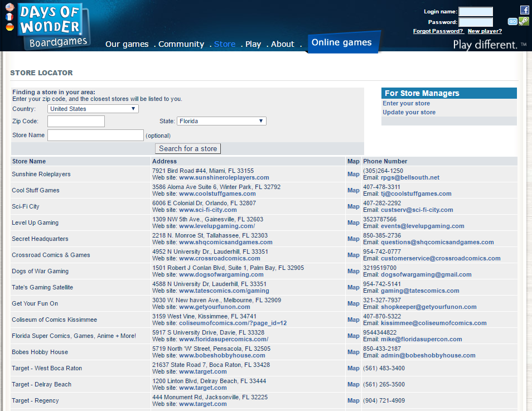The image size is (532, 411).
Task: Visit www.crossroadcomics.com website link
Action: pos(220,259)
